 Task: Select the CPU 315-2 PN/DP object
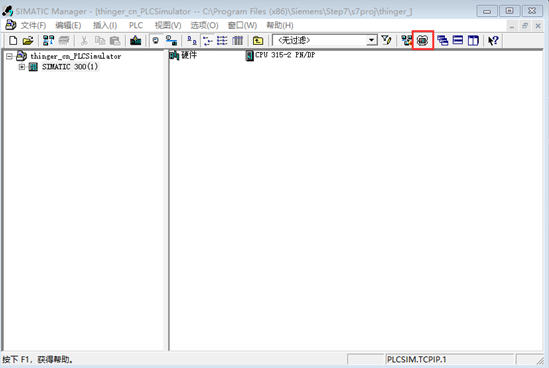tap(280, 55)
